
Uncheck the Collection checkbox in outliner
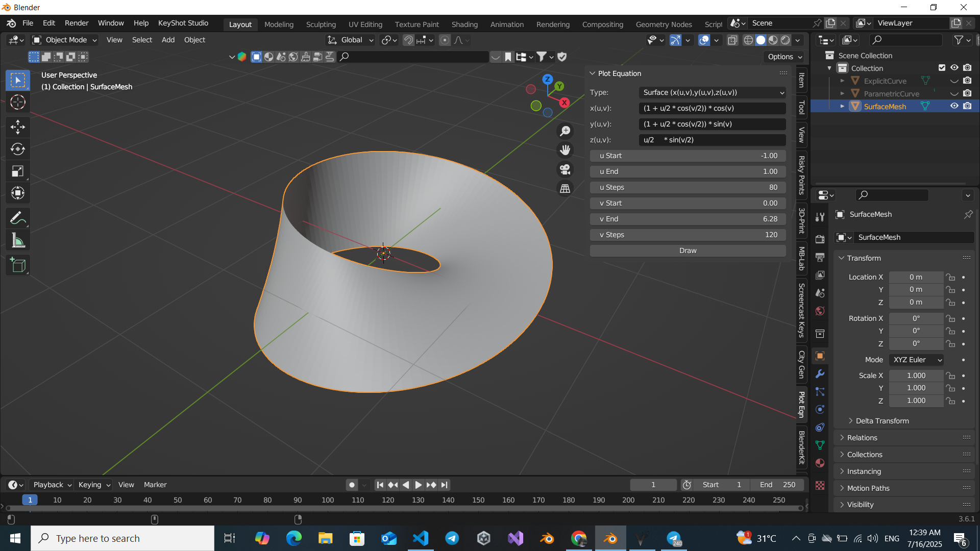[941, 67]
